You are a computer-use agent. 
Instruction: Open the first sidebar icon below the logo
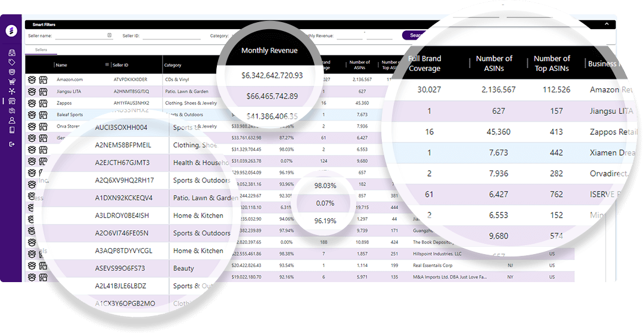[x=12, y=52]
